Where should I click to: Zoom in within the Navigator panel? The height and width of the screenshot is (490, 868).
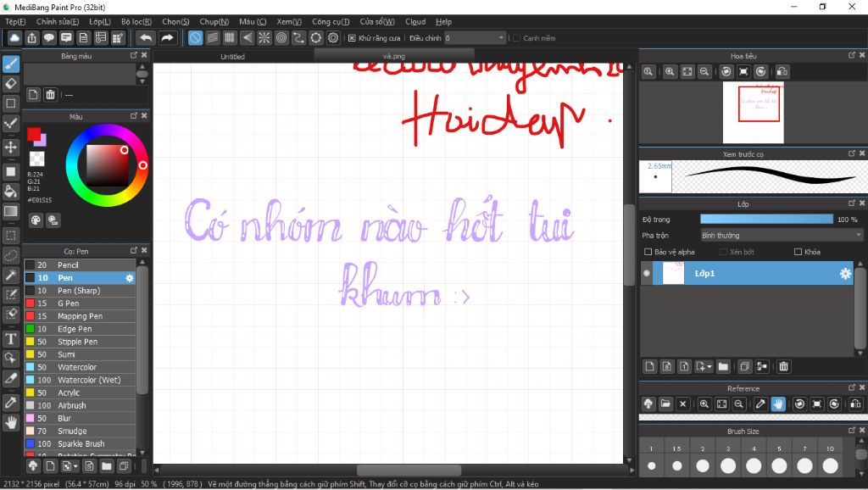670,71
